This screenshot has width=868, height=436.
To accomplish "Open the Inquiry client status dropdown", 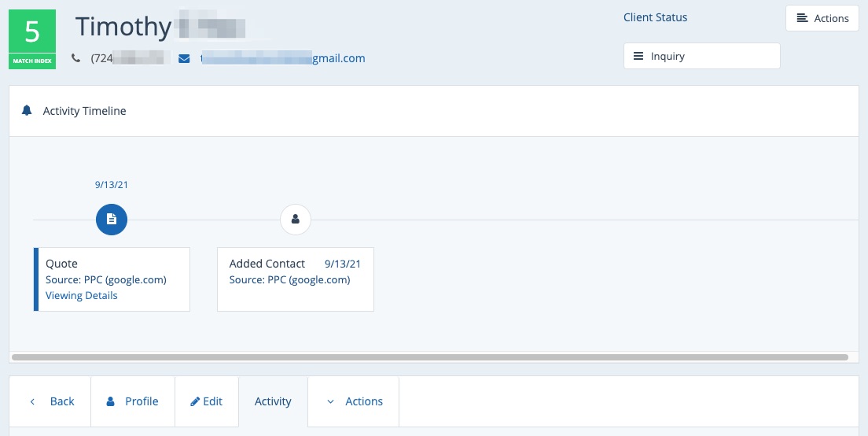I will 701,56.
